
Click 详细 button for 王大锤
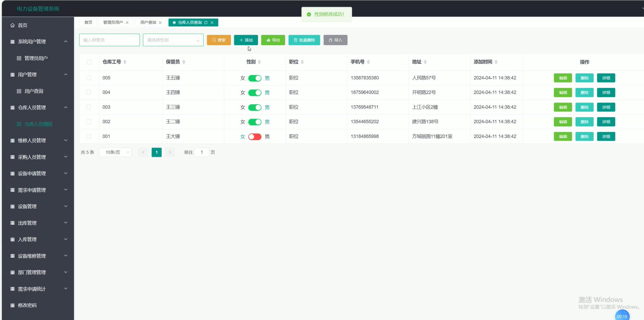point(606,136)
